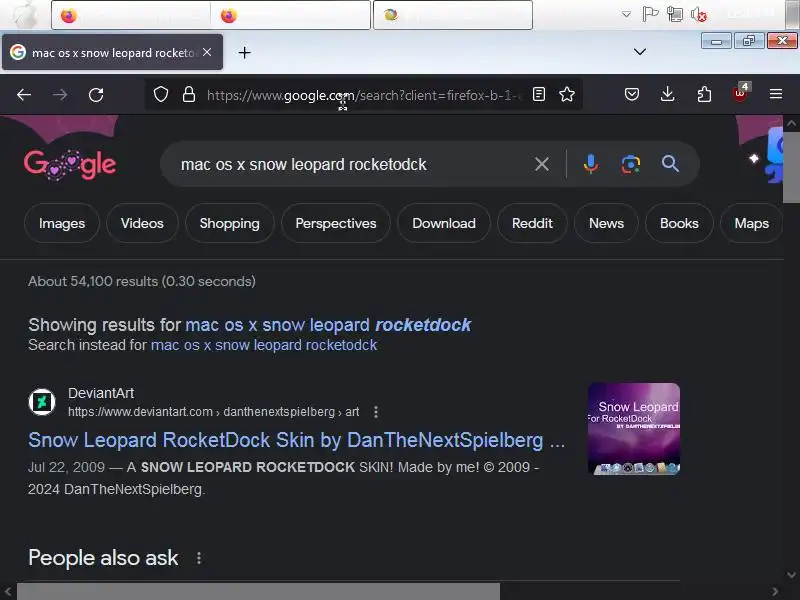
Task: Reload the current page
Action: pyautogui.click(x=96, y=94)
